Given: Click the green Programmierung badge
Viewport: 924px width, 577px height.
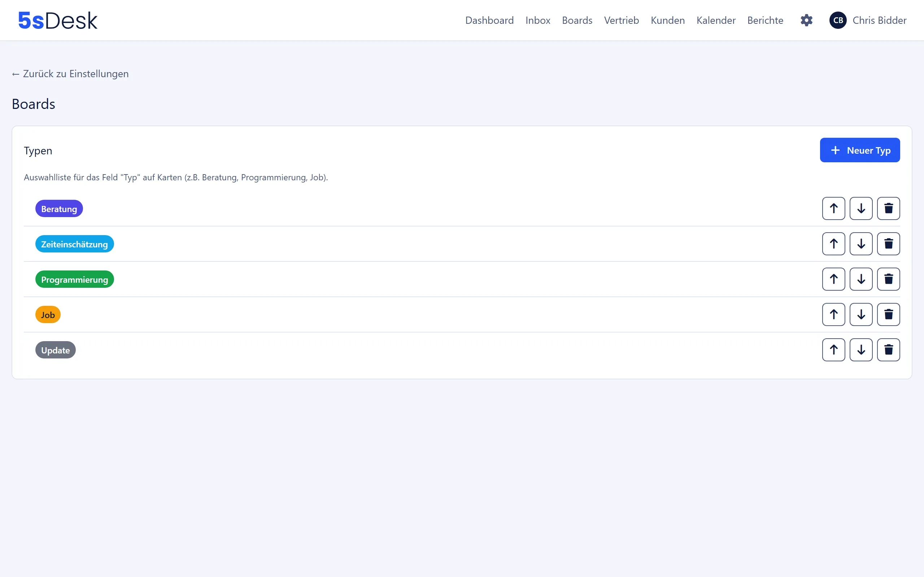Looking at the screenshot, I should 74,279.
